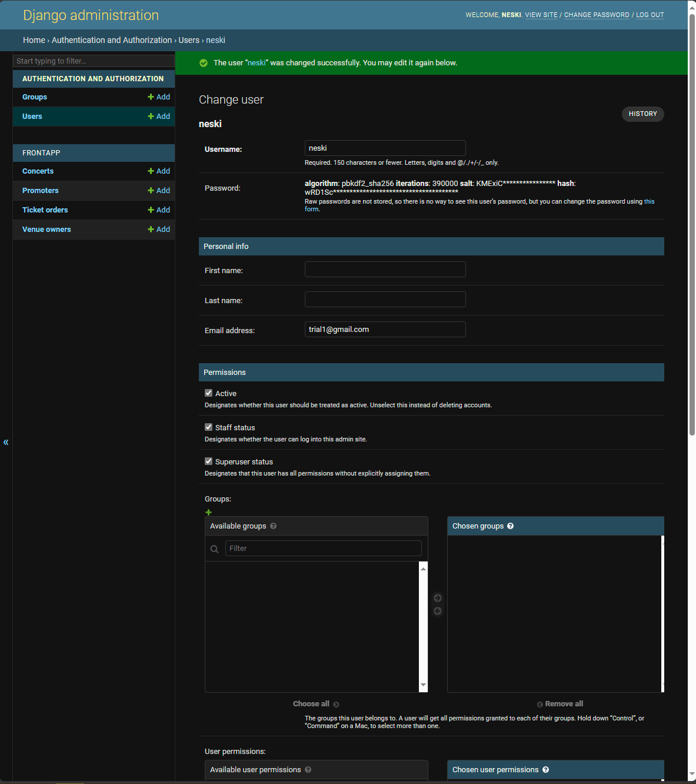The image size is (696, 784).
Task: Uncheck the Active checkbox
Action: 208,393
